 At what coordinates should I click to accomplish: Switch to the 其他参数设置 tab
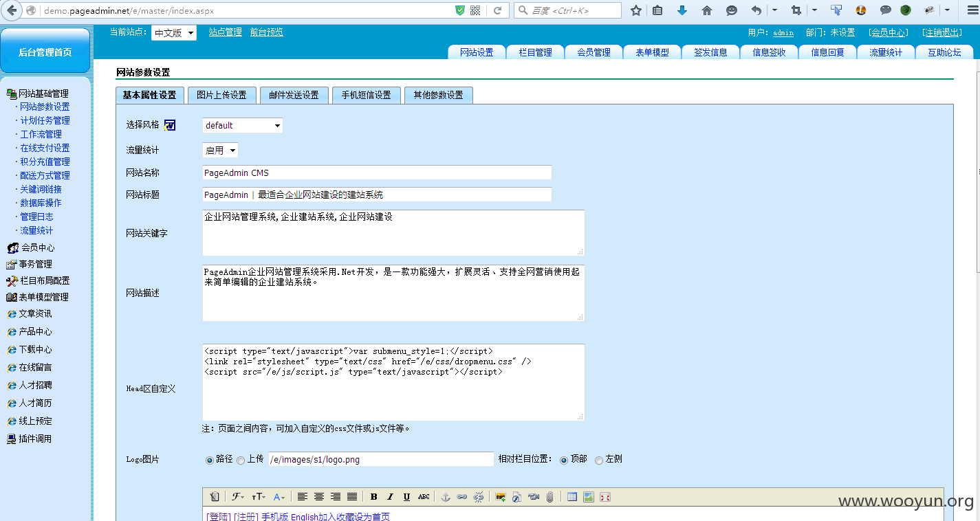pos(438,95)
